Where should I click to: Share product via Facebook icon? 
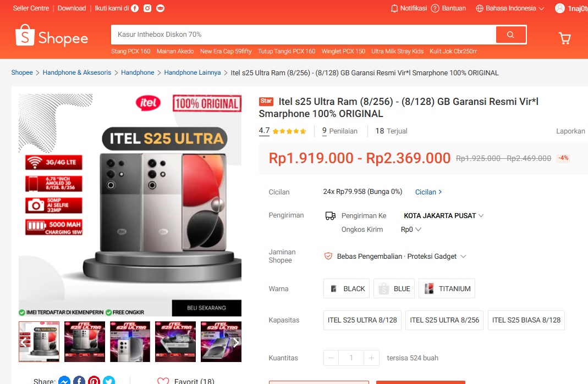point(79,380)
